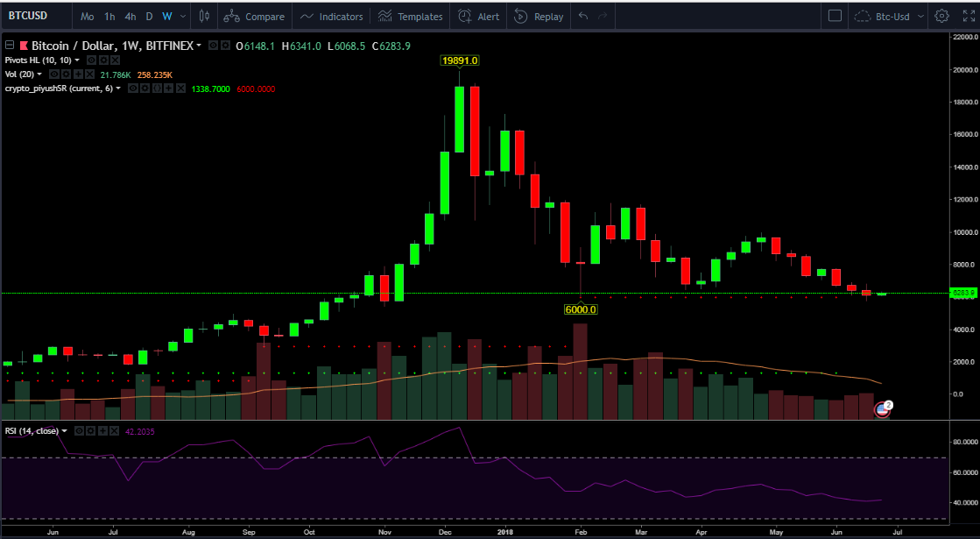The height and width of the screenshot is (539, 980).
Task: Open the Vol (20) dropdown
Action: (39, 74)
